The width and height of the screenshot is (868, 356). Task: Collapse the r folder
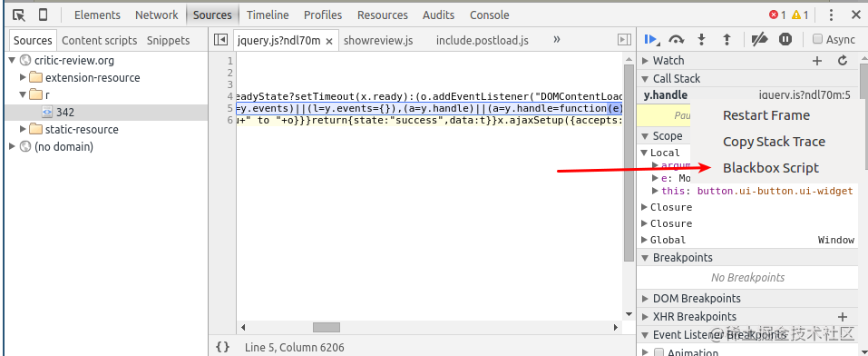click(x=23, y=94)
